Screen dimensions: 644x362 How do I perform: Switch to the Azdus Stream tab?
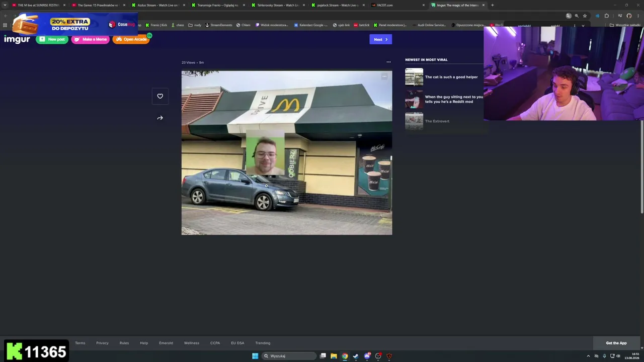[158, 5]
